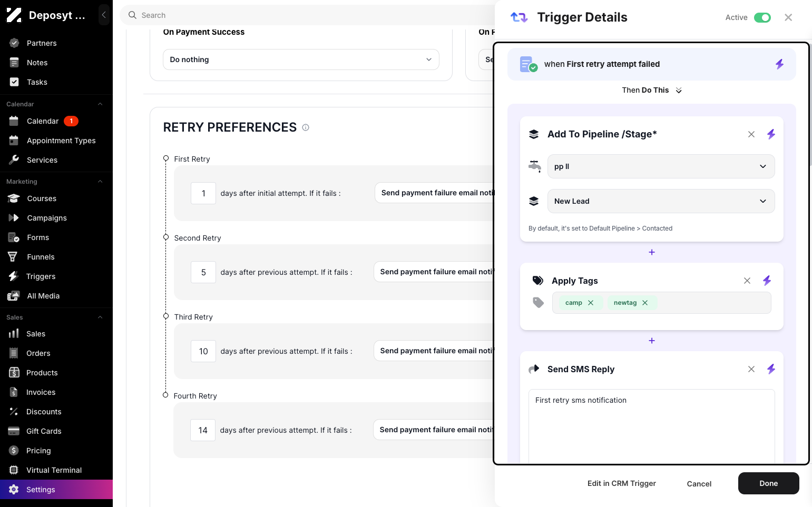This screenshot has height=507, width=812.
Task: Click the Deposyt logo icon
Action: tap(14, 15)
